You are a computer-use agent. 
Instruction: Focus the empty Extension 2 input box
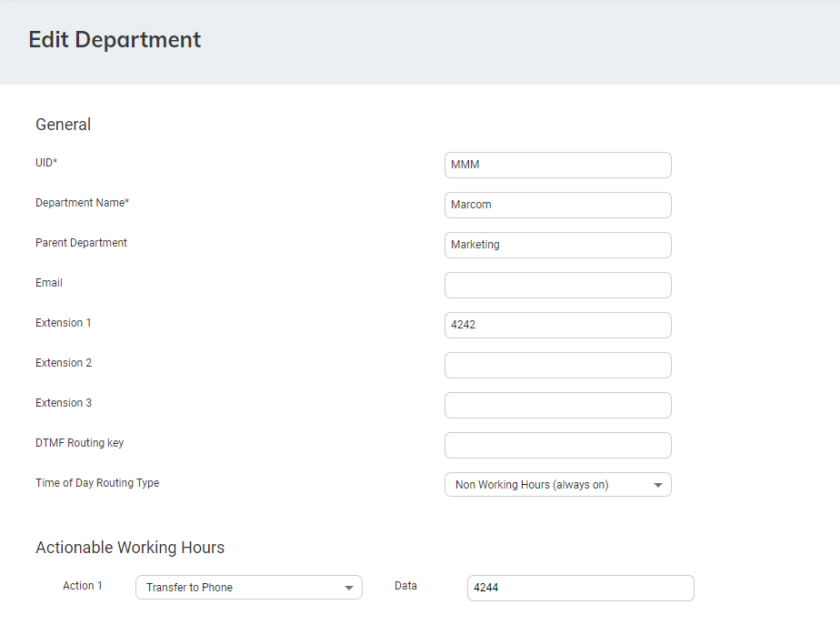click(x=557, y=365)
